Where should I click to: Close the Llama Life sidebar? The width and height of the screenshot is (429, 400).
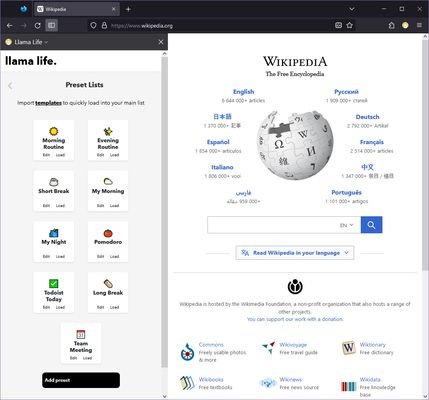click(x=161, y=42)
